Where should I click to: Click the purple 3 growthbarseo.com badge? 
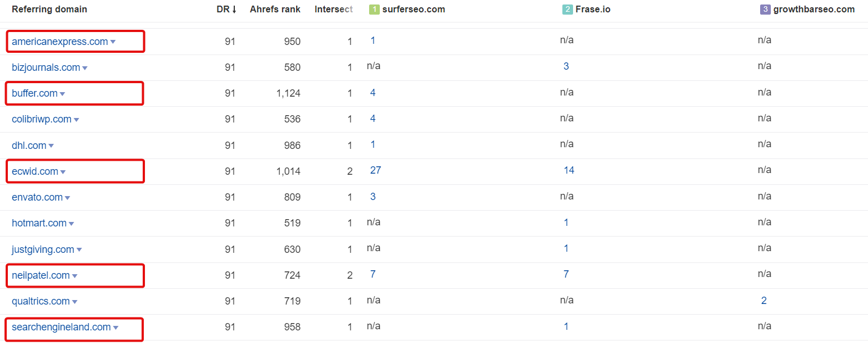point(765,10)
